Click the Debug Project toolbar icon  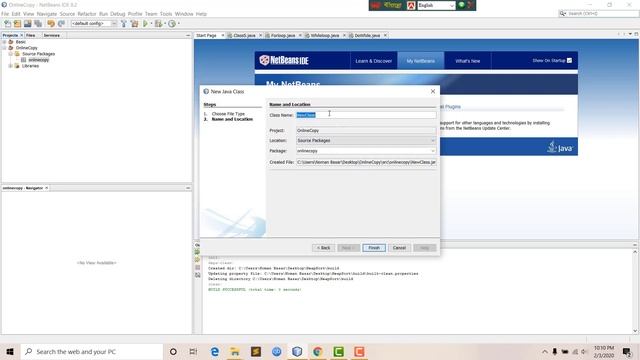coord(158,24)
